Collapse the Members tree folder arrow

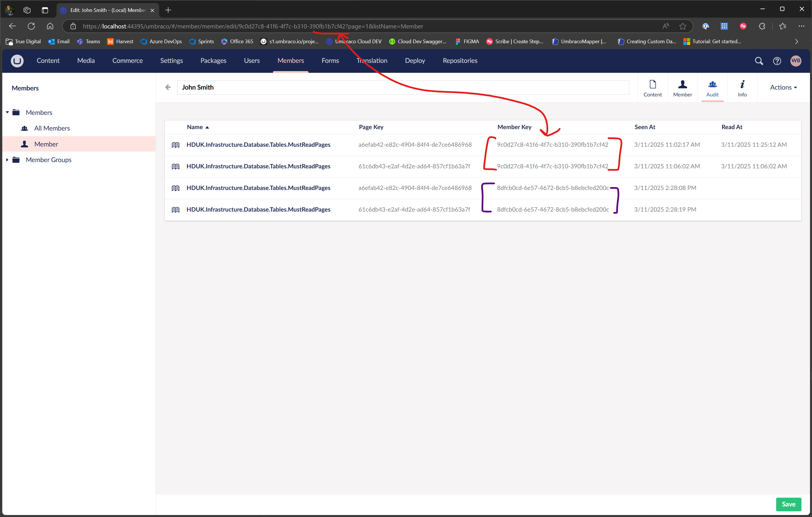pos(7,112)
